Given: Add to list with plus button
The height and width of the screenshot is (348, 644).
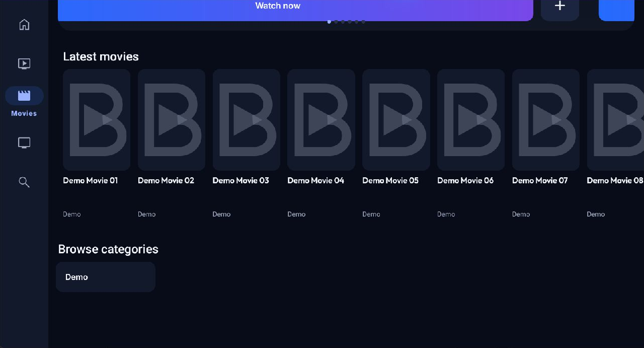Looking at the screenshot, I should coord(560,7).
